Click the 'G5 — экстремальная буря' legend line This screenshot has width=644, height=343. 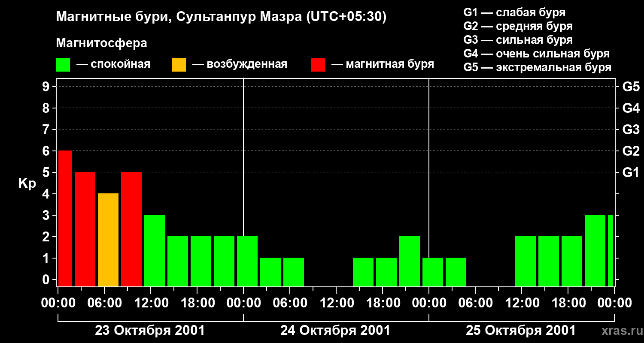(x=537, y=67)
